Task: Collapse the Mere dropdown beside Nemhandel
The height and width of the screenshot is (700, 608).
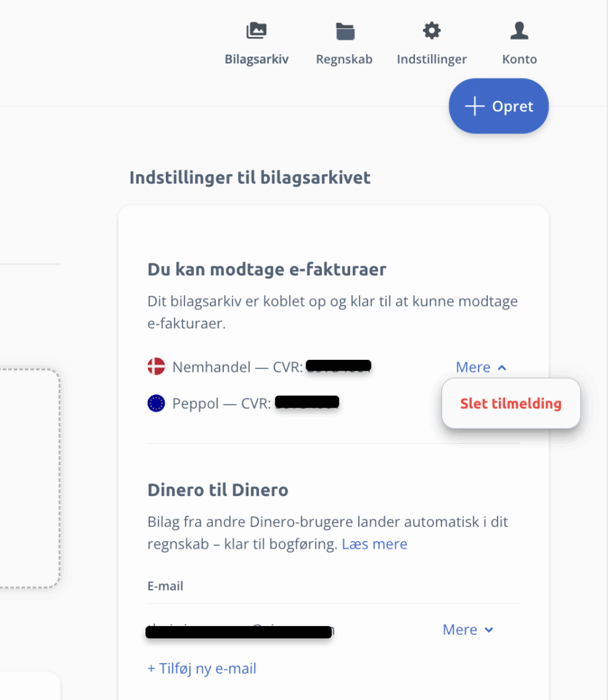Action: click(481, 367)
